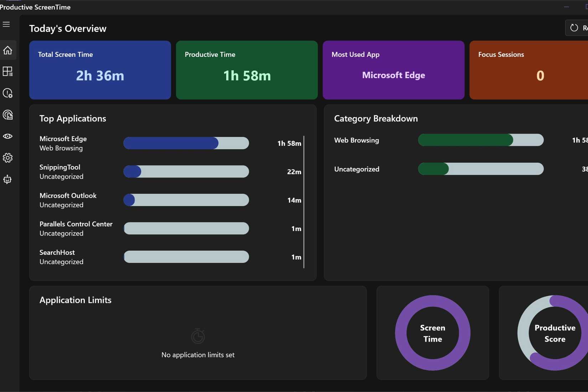Open the reports chart icon in sidebar
The width and height of the screenshot is (588, 392).
[7, 115]
